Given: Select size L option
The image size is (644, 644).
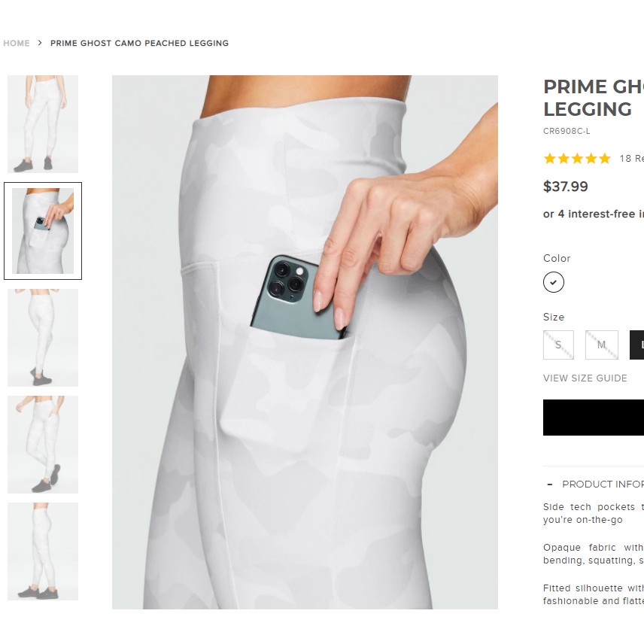Looking at the screenshot, I should pos(637,345).
